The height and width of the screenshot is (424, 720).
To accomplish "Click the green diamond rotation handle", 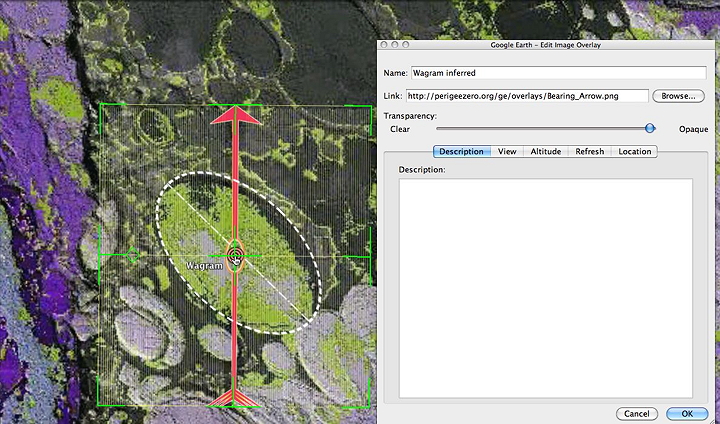I will (x=132, y=256).
